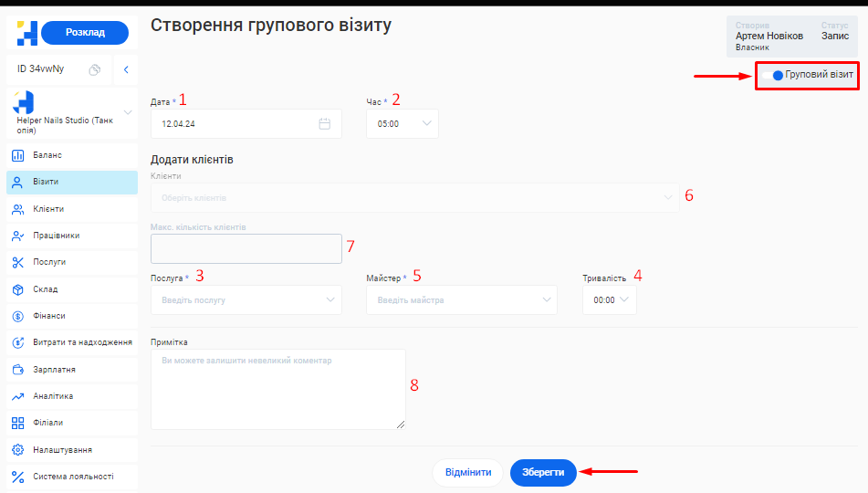
Task: Toggle the Груповий візит switch
Action: [778, 76]
